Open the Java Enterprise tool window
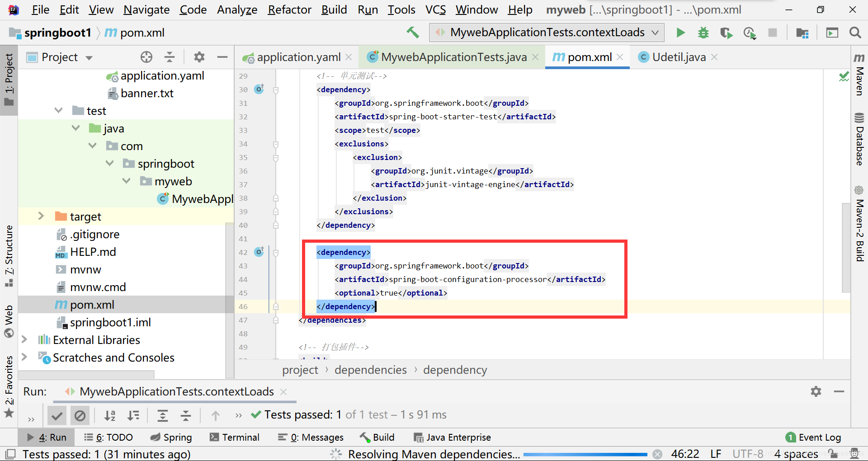The height and width of the screenshot is (461, 868). coord(452,437)
